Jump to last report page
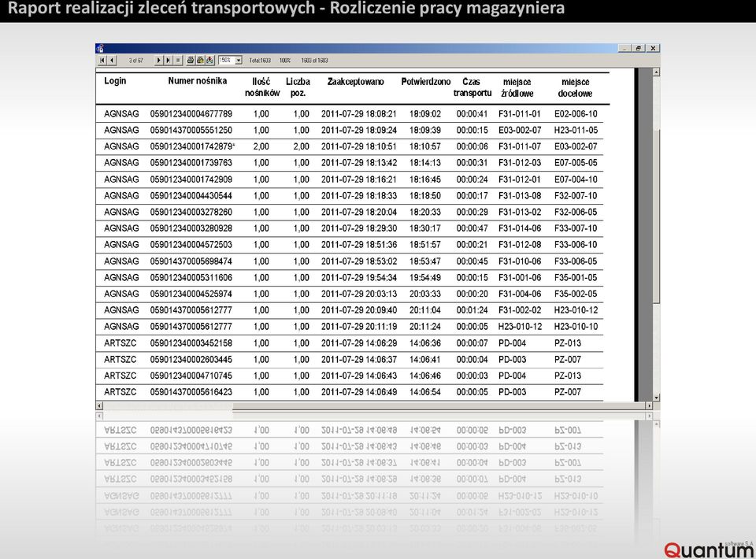The width and height of the screenshot is (756, 559). pos(169,61)
